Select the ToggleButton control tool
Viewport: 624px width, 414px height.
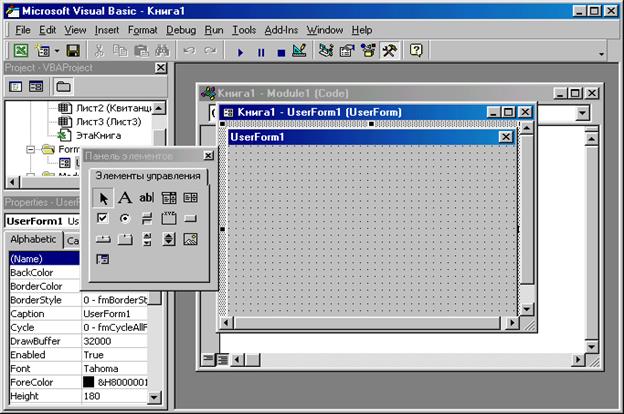click(x=147, y=218)
